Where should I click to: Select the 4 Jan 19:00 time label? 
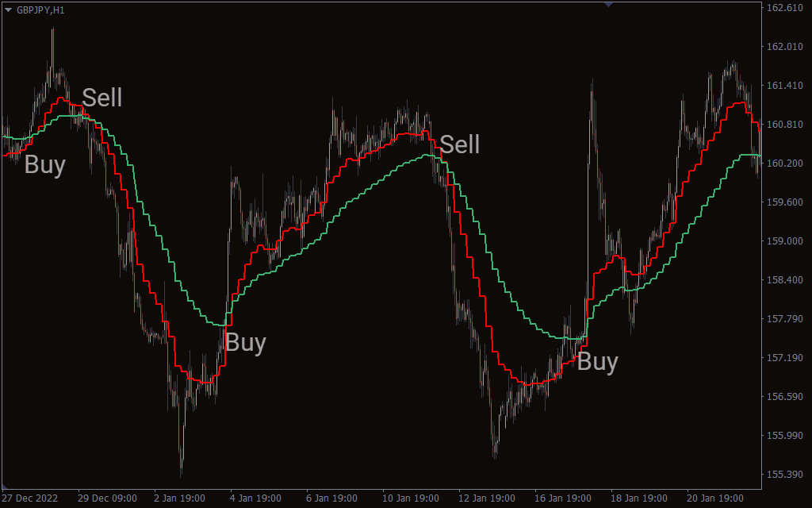[256, 498]
